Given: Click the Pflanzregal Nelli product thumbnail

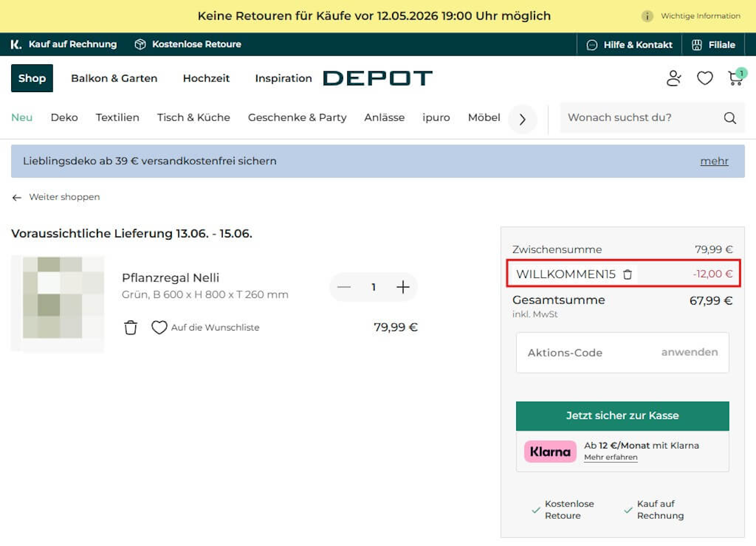Looking at the screenshot, I should coord(58,304).
